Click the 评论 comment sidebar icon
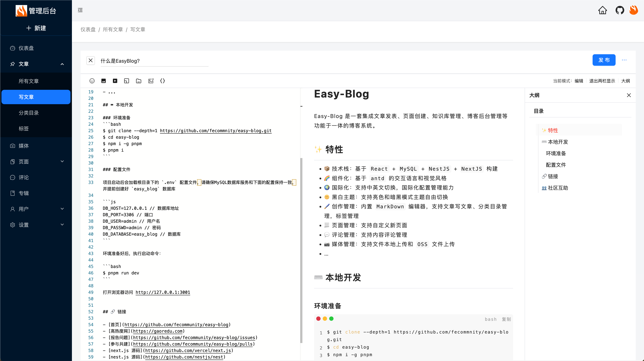 13,177
